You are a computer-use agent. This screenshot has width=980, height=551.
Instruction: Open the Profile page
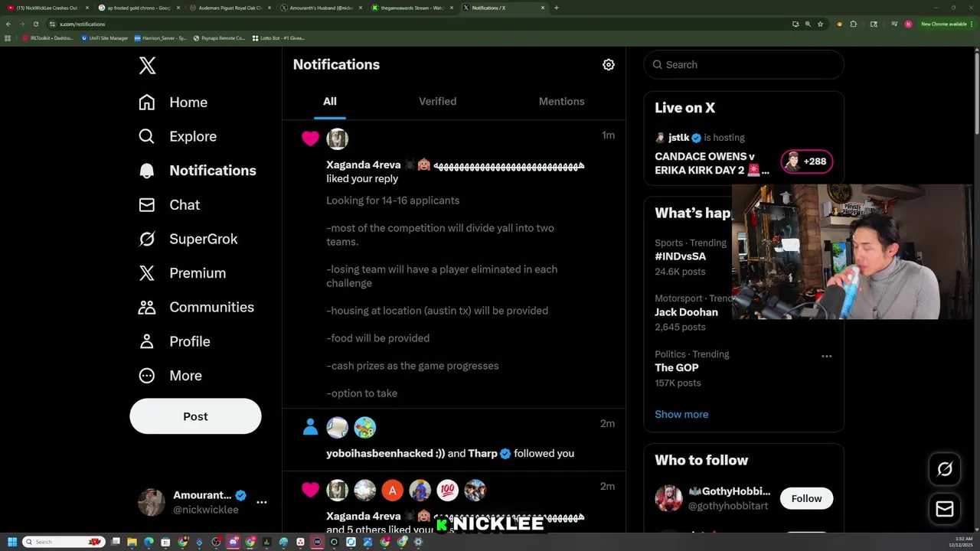175,341
